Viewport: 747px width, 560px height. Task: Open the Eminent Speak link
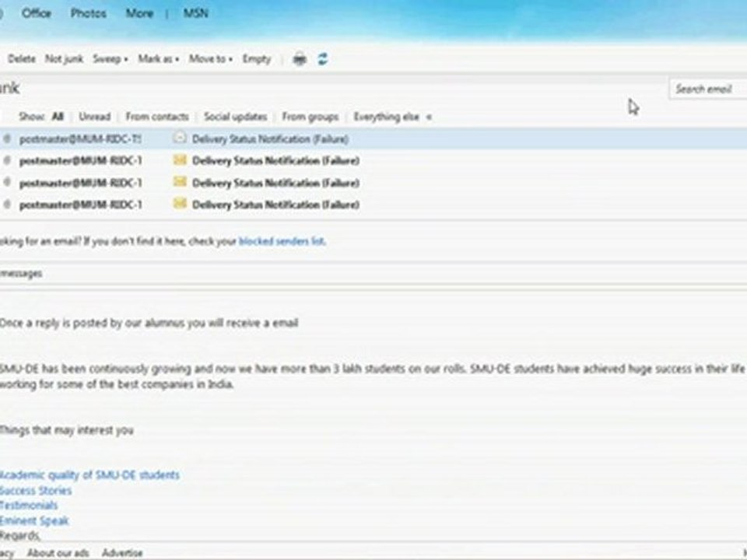[x=33, y=520]
